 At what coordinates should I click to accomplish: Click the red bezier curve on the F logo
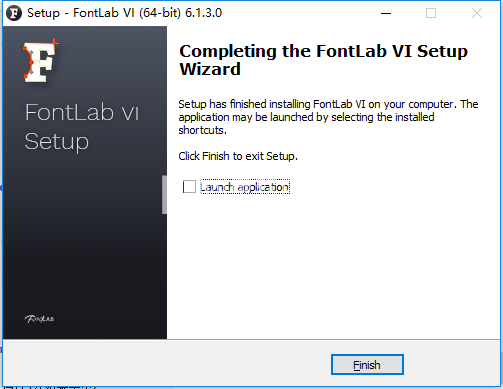click(29, 62)
